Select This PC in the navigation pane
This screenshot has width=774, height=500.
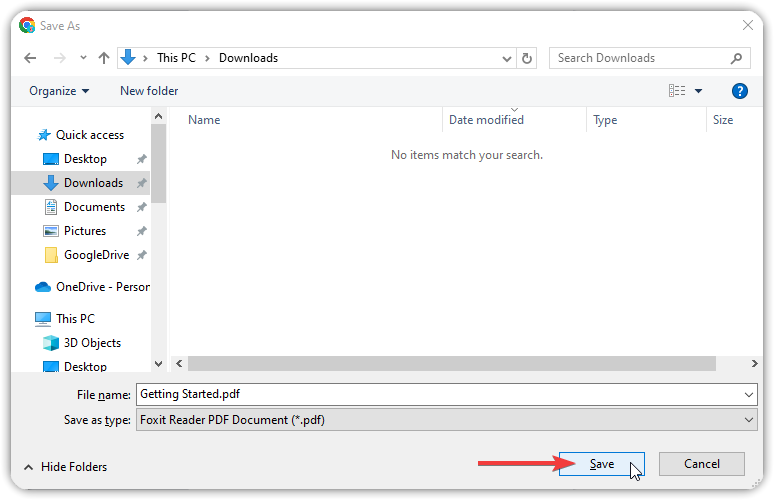(75, 319)
